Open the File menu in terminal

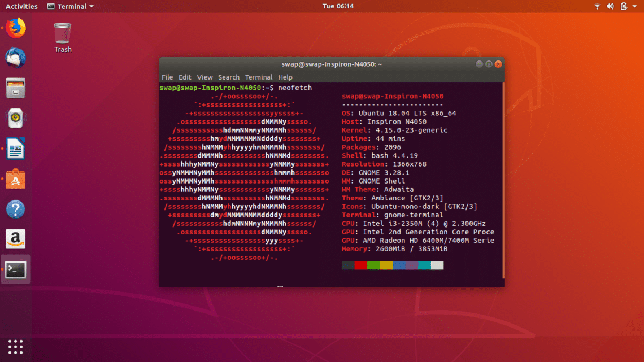click(x=167, y=77)
